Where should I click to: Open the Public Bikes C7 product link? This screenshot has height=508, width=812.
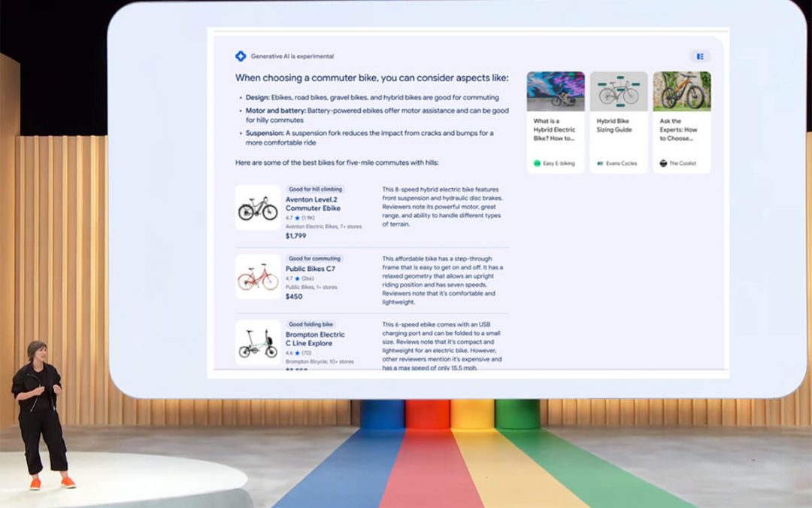click(309, 269)
